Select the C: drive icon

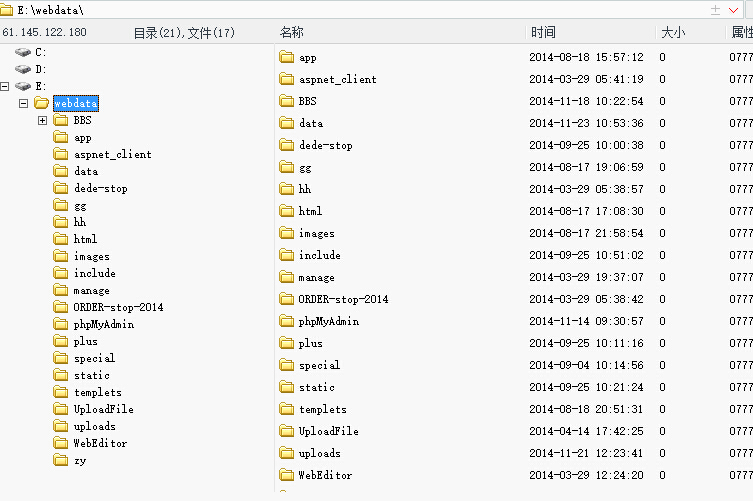coord(23,52)
